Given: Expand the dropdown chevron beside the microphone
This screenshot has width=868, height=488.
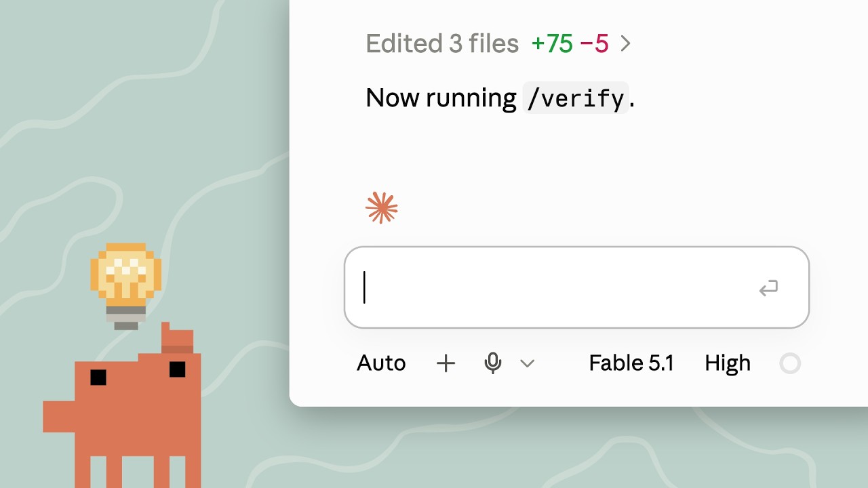Looking at the screenshot, I should tap(527, 364).
